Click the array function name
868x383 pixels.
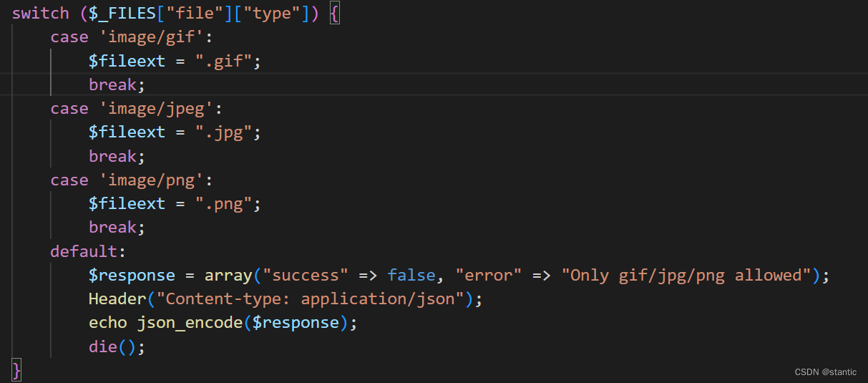[x=228, y=275]
